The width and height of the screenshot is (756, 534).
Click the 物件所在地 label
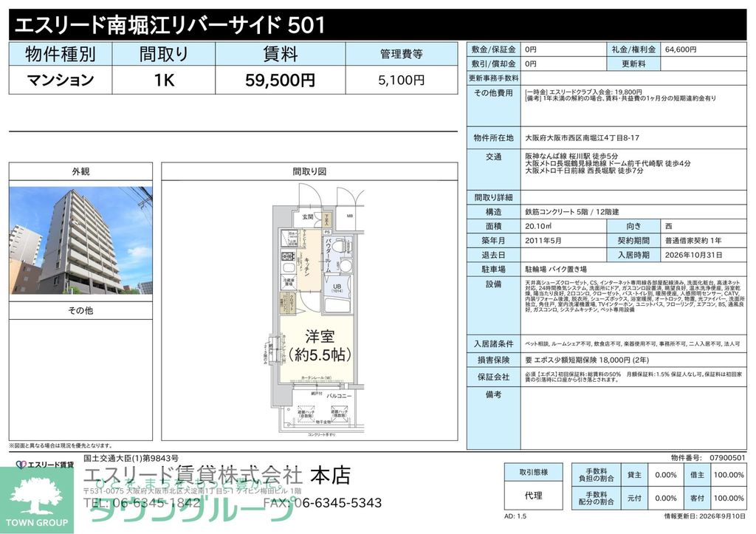click(494, 138)
